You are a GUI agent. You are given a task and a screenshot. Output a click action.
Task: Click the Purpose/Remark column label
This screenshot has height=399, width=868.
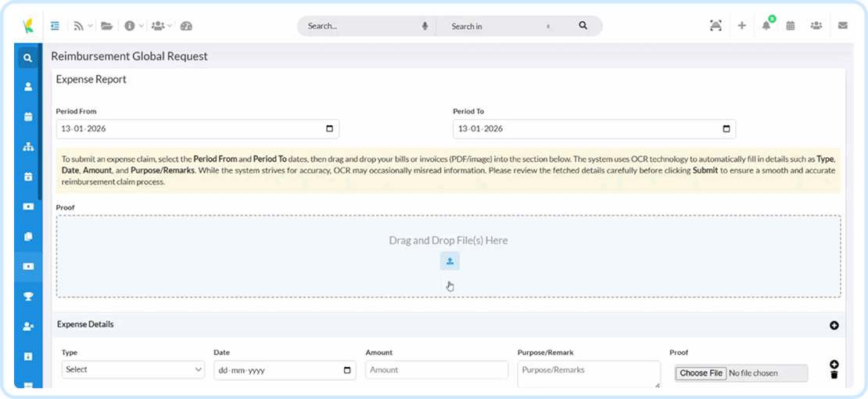(x=545, y=352)
